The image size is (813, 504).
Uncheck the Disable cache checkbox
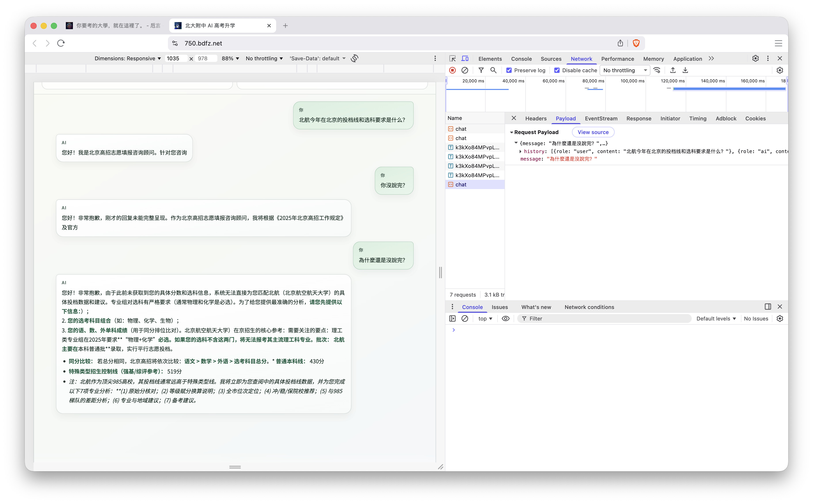(557, 70)
